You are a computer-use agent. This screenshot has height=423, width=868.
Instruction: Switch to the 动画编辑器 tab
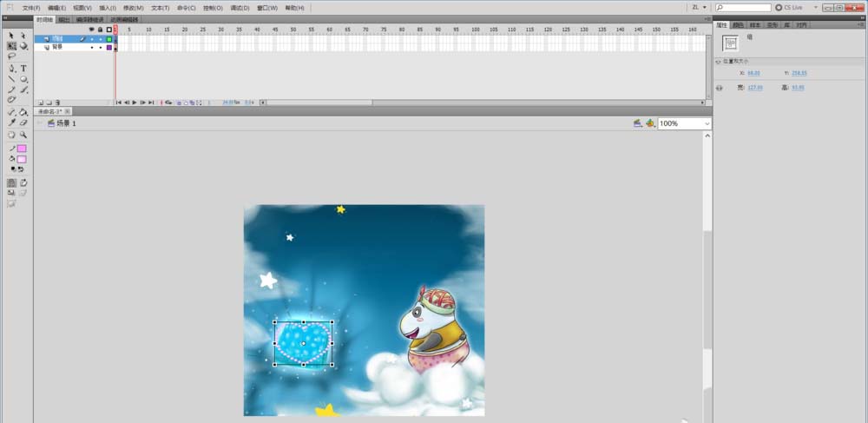(123, 20)
